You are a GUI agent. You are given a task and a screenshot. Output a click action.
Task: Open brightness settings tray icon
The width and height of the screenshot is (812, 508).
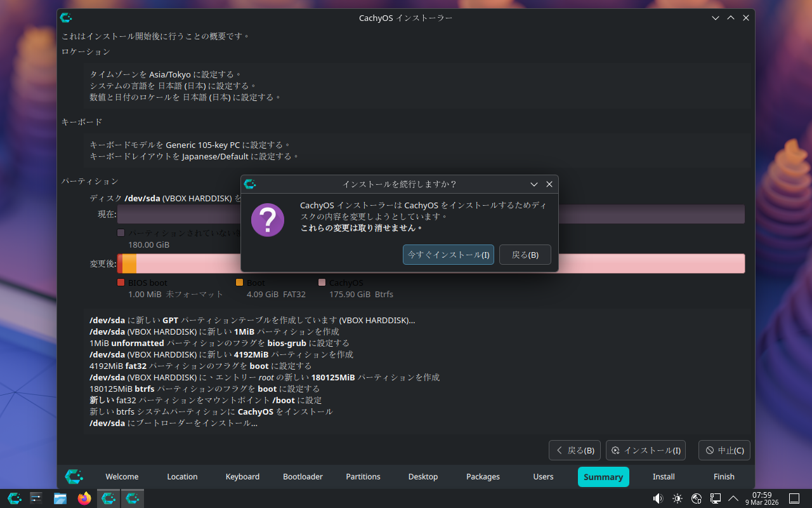pos(677,498)
